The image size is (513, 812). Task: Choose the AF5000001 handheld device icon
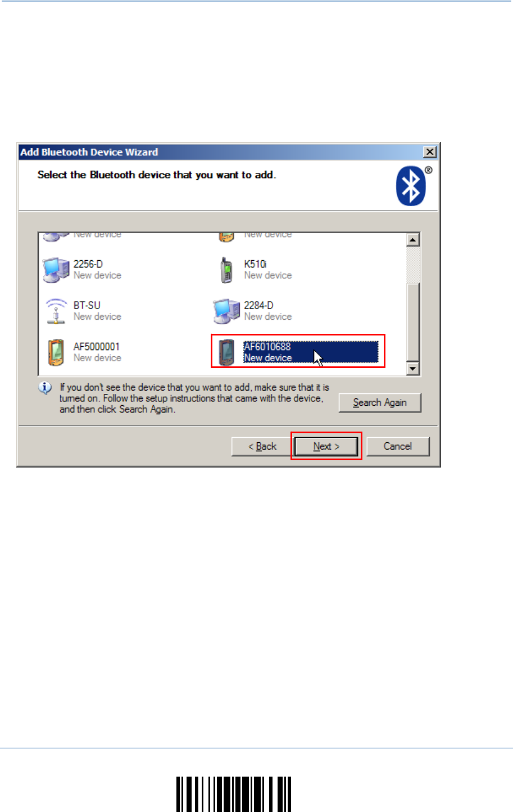pyautogui.click(x=56, y=353)
